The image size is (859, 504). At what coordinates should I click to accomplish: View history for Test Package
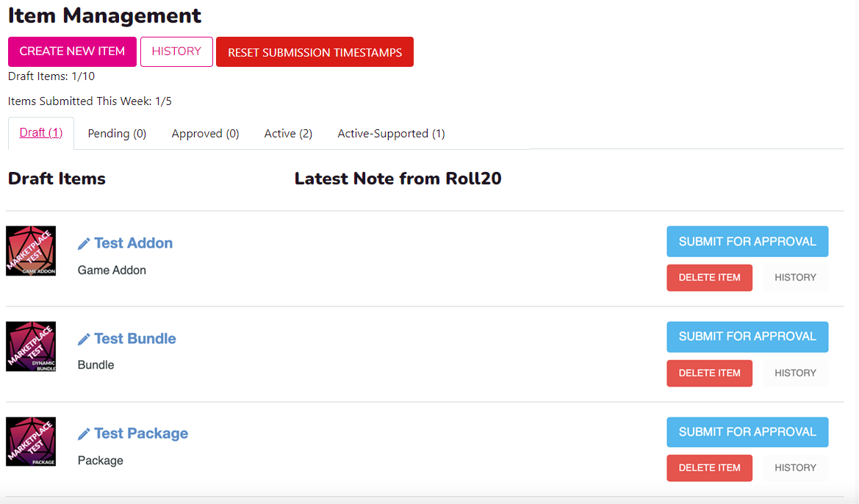[795, 467]
